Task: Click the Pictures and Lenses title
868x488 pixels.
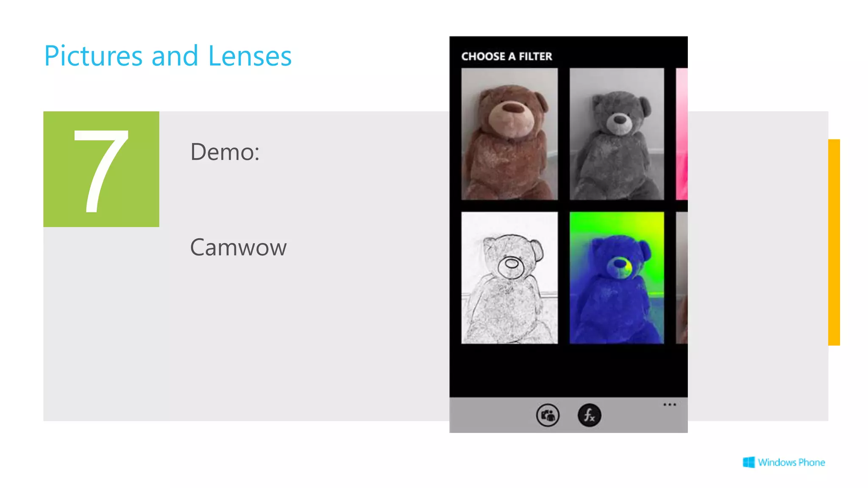Action: (x=168, y=56)
